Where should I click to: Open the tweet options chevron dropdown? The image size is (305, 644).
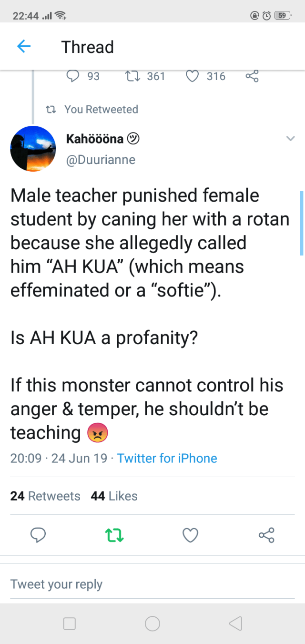coord(290,139)
